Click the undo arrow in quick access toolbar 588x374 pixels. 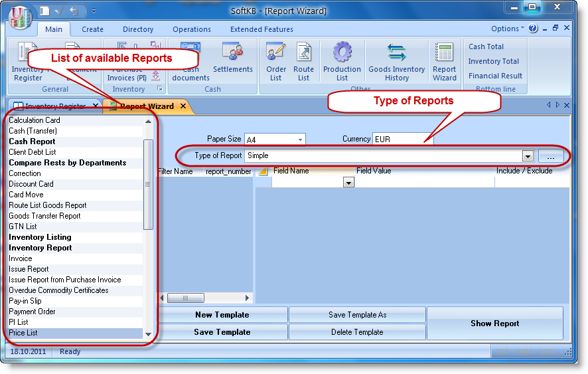(74, 11)
